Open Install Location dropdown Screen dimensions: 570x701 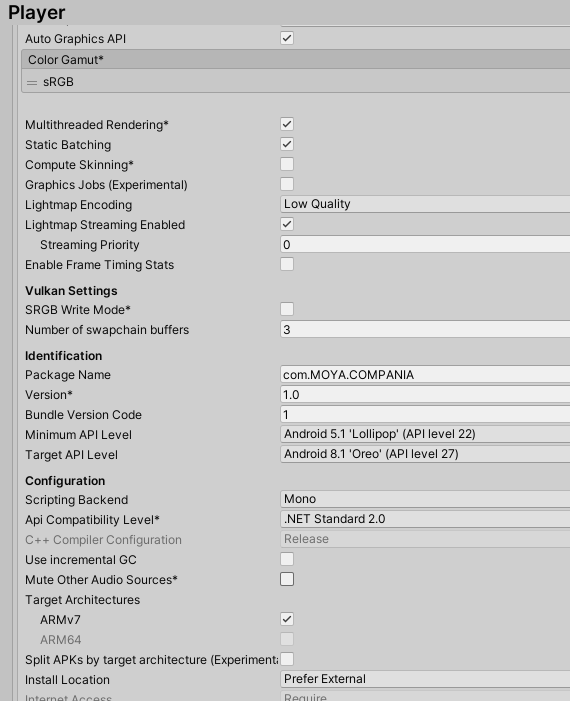pos(425,679)
